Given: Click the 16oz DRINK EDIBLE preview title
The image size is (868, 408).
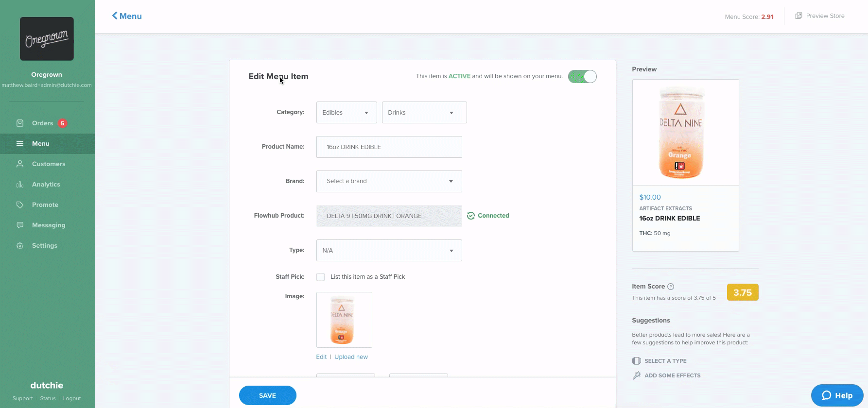Looking at the screenshot, I should [670, 219].
